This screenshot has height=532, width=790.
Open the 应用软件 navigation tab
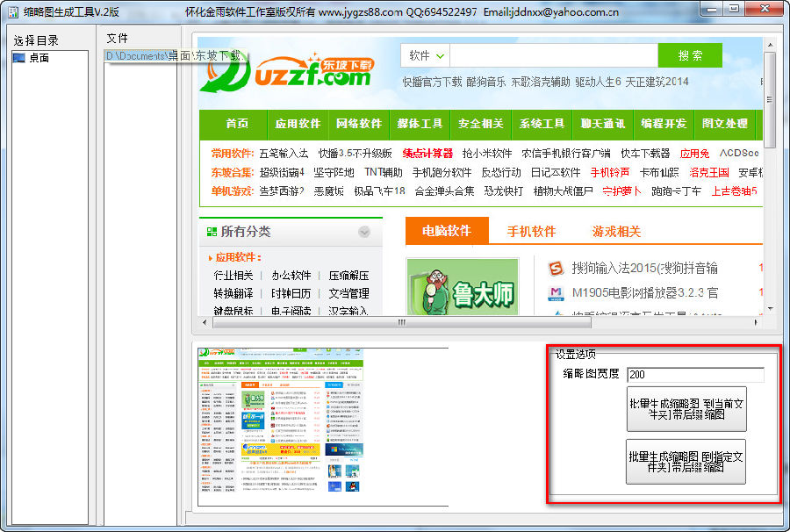pyautogui.click(x=298, y=124)
